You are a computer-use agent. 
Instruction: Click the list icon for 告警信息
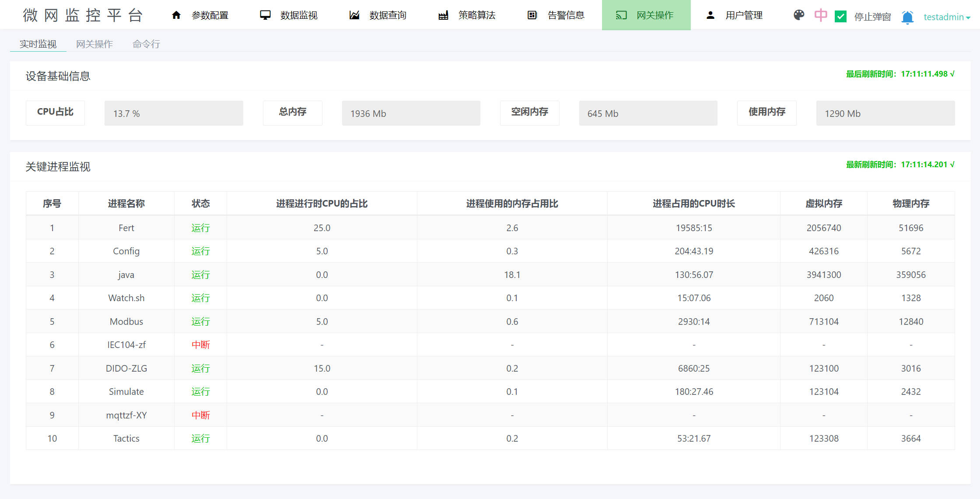pos(532,15)
